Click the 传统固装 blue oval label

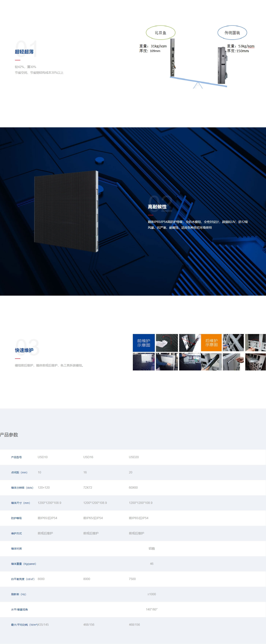click(232, 33)
